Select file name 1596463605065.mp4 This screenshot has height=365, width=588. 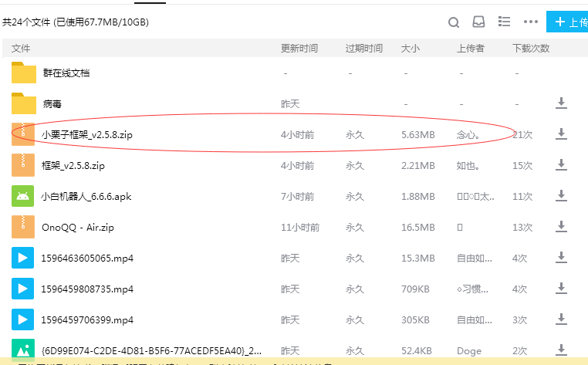87,258
